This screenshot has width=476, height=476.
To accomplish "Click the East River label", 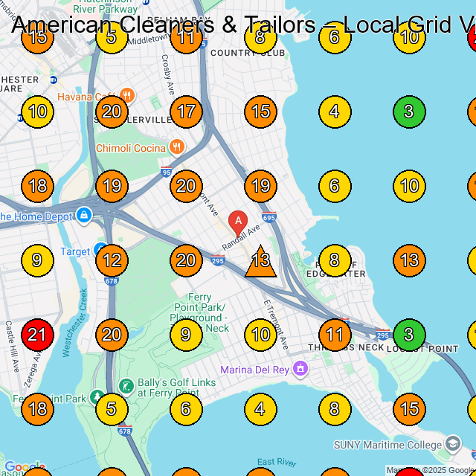I will (x=277, y=463).
